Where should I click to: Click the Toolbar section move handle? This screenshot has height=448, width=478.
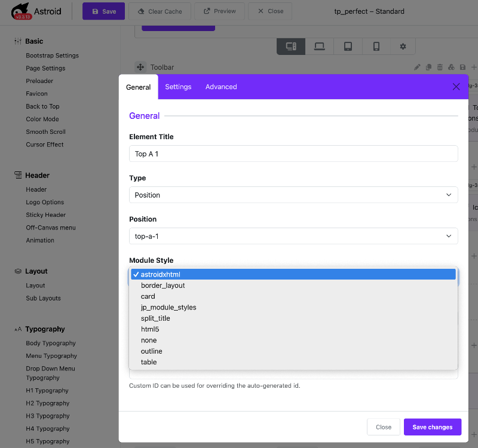pyautogui.click(x=140, y=67)
